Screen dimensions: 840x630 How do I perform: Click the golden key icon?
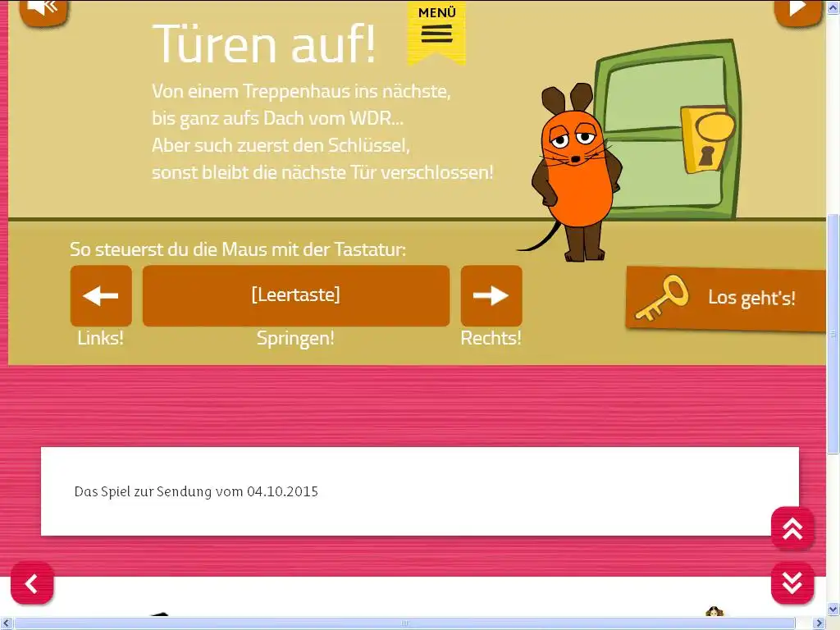[662, 298]
